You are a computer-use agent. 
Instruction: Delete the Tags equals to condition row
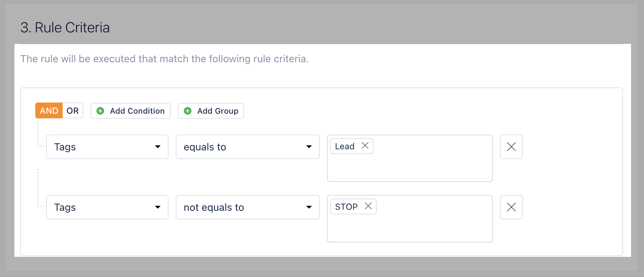click(x=511, y=147)
